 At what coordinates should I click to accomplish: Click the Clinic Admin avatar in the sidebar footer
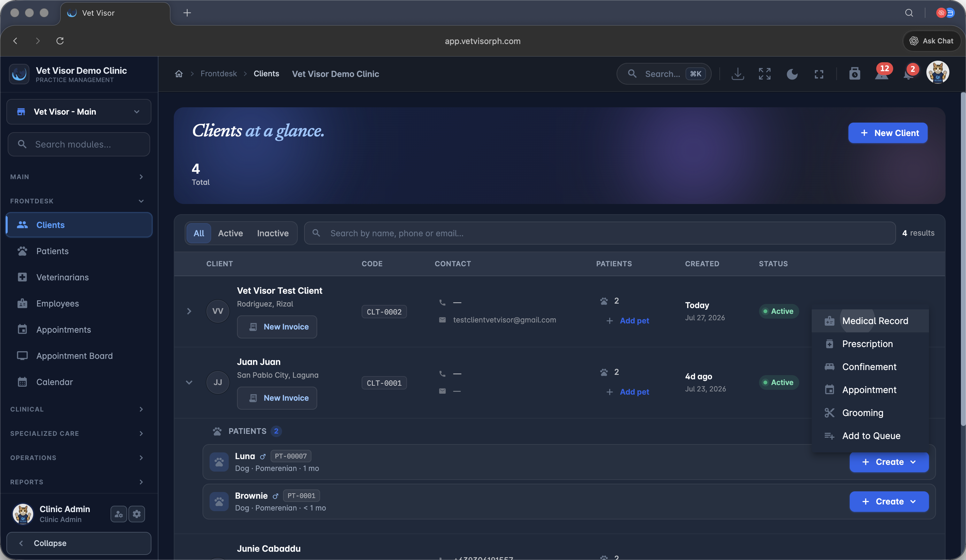(23, 514)
